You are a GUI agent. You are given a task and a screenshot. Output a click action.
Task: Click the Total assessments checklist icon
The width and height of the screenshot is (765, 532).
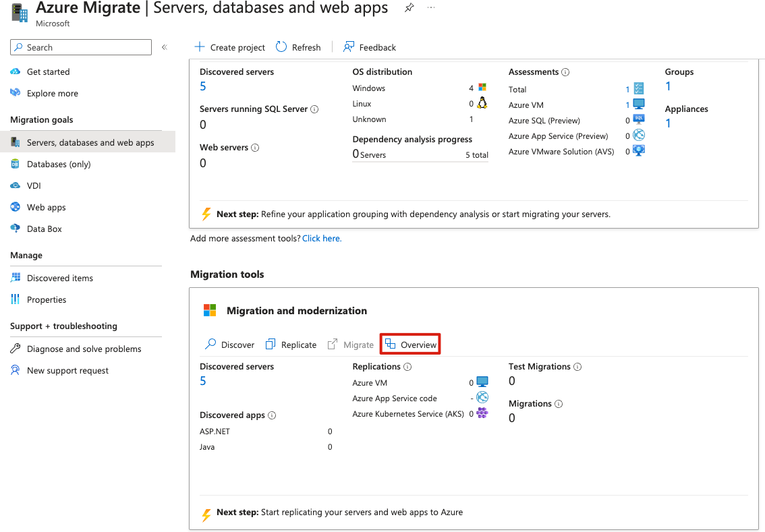coord(639,88)
